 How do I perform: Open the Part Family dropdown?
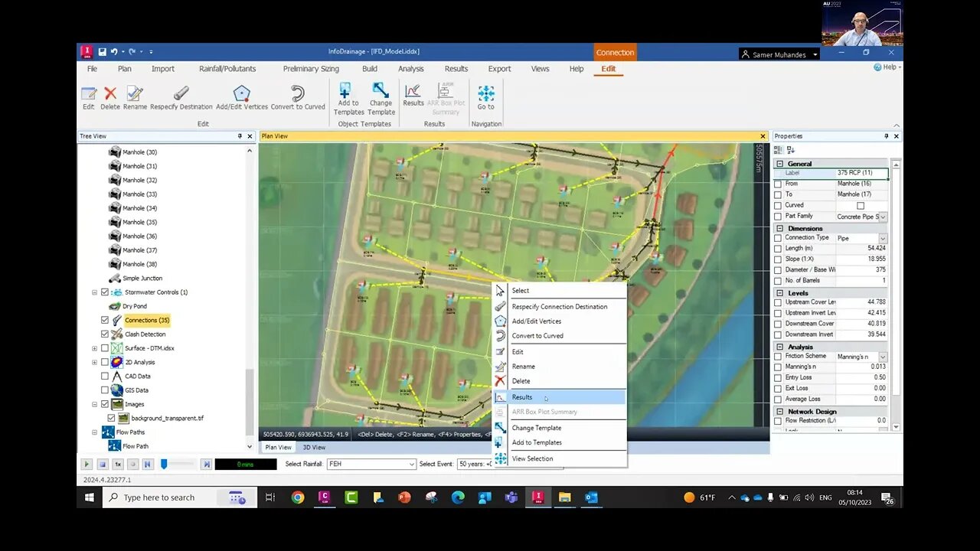[883, 217]
